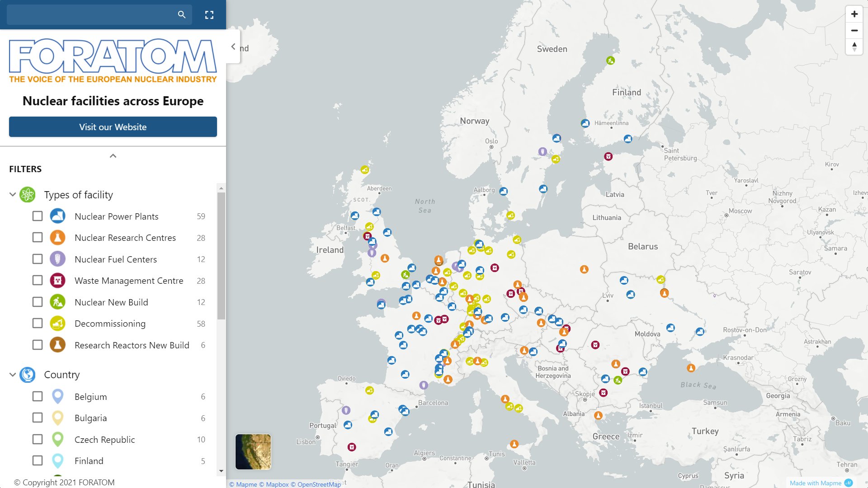The width and height of the screenshot is (868, 488).
Task: Click the Research Reactors New Build icon
Action: pyautogui.click(x=57, y=345)
